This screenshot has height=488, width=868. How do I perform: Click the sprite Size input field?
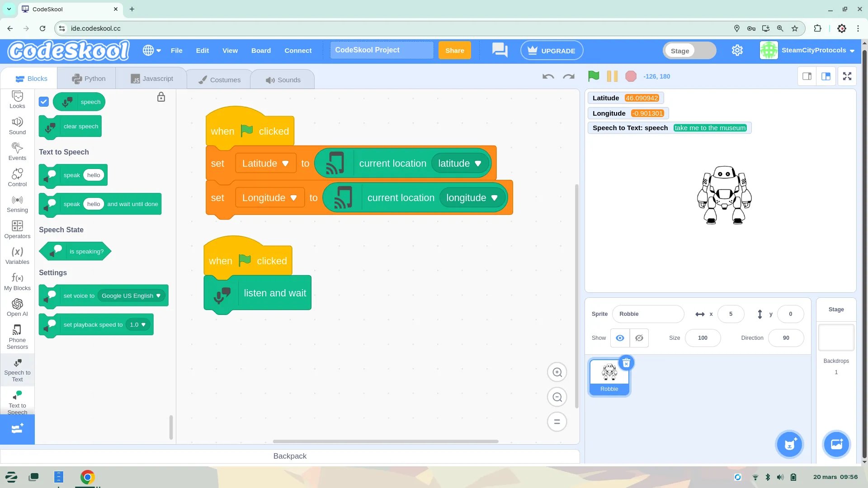(703, 338)
